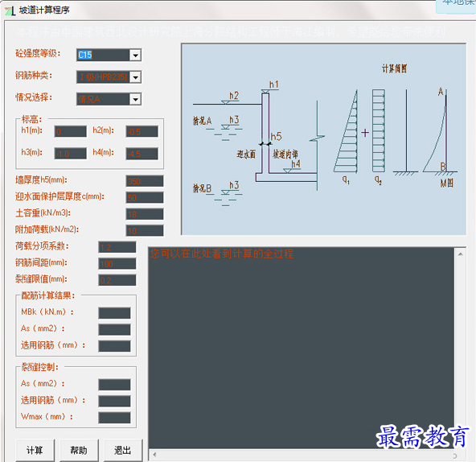Open help with the 帮助 button
The height and width of the screenshot is (462, 476).
(x=79, y=450)
